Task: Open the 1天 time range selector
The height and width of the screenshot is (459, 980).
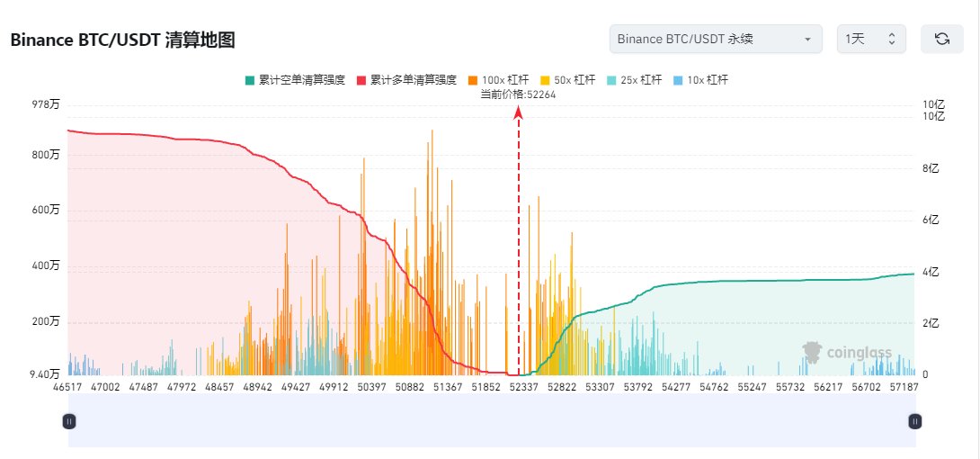Action: pyautogui.click(x=871, y=39)
